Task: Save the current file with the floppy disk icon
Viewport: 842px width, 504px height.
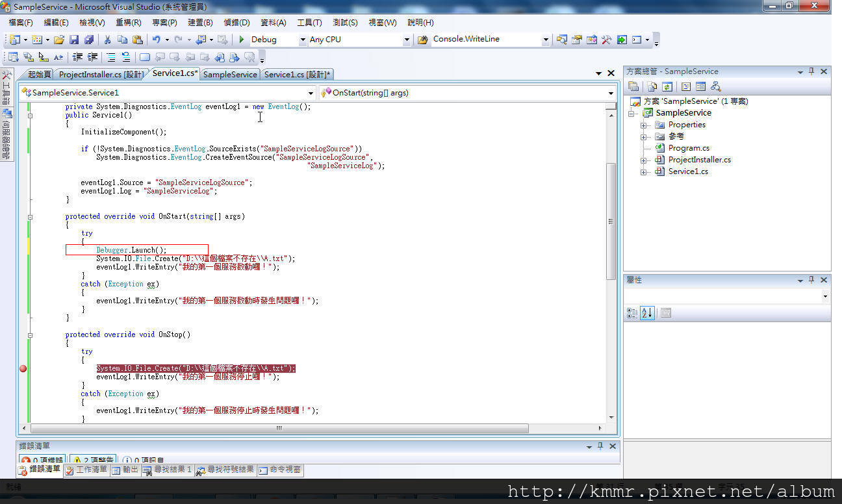Action: click(74, 40)
